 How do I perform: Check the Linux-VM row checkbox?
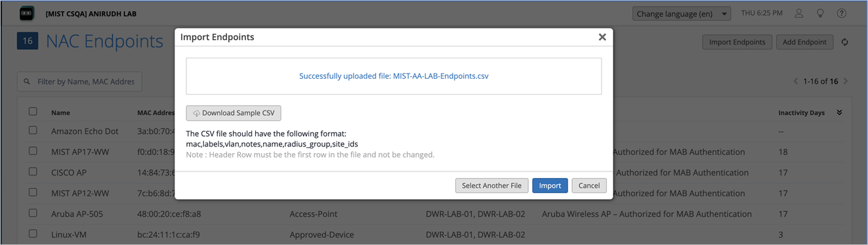pyautogui.click(x=33, y=234)
